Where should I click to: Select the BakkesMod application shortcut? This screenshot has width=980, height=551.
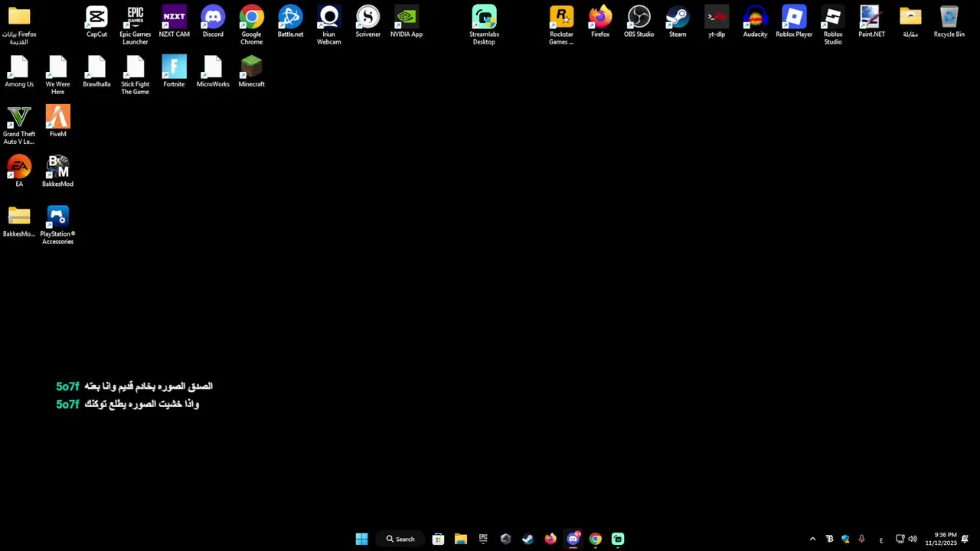click(x=57, y=171)
